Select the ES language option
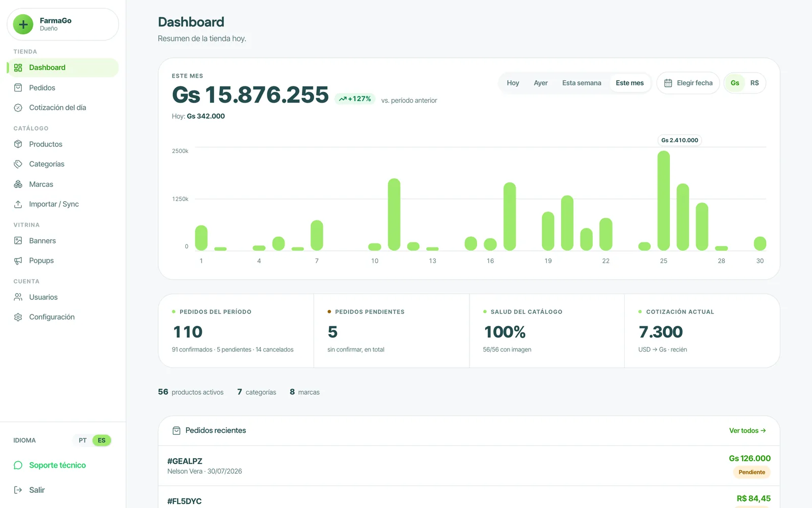The image size is (812, 508). [101, 440]
